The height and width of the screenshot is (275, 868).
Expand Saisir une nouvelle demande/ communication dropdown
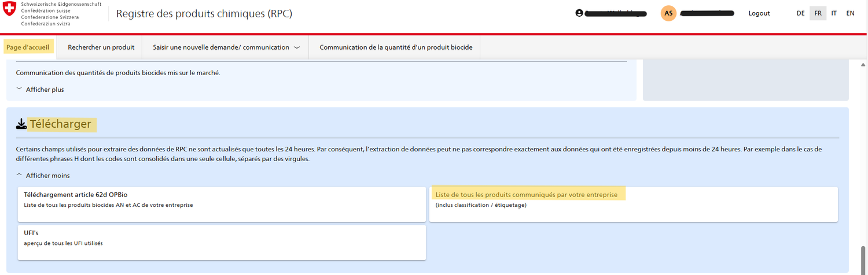tap(226, 47)
